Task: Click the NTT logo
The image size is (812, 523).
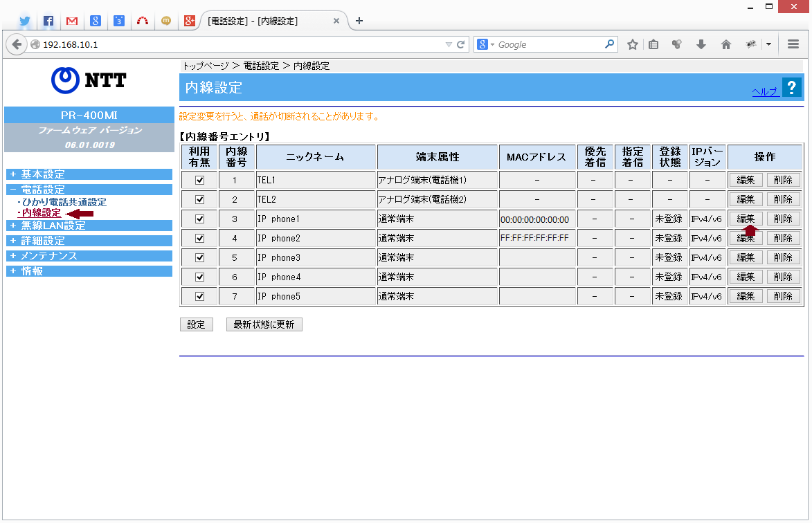Action: [x=89, y=81]
